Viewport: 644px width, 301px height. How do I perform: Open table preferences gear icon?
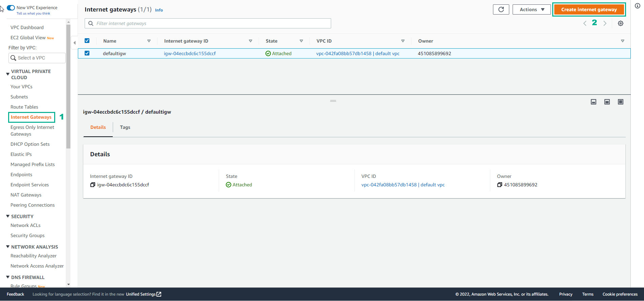[620, 23]
